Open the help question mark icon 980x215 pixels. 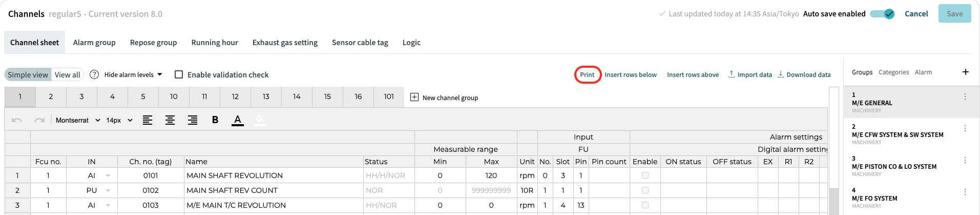tap(94, 74)
